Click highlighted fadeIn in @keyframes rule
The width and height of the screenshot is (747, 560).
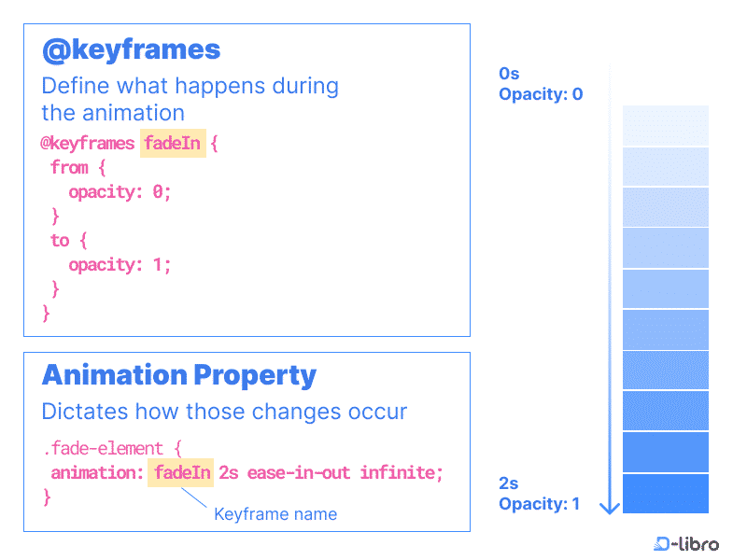pos(173,144)
